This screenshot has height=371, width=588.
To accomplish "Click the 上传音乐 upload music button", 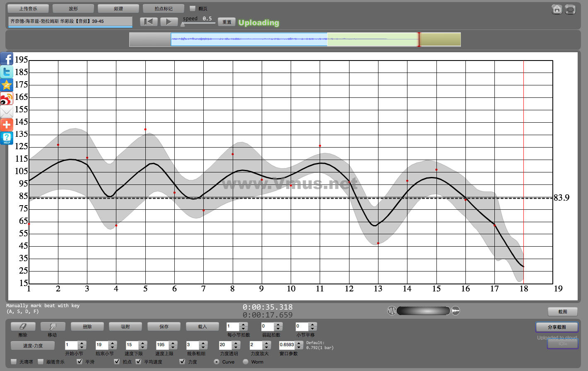I will [28, 8].
